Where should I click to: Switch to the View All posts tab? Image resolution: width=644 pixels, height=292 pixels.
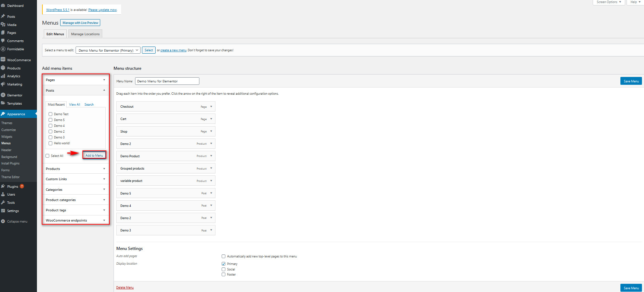75,105
